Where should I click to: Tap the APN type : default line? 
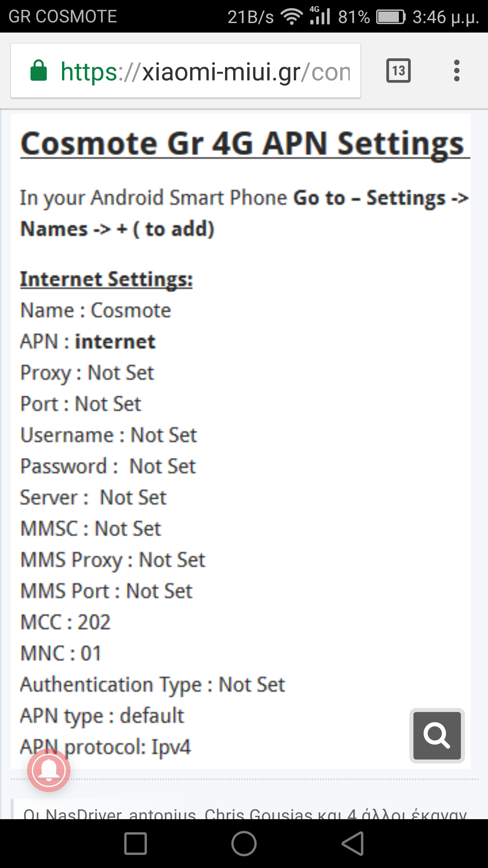pos(102,716)
